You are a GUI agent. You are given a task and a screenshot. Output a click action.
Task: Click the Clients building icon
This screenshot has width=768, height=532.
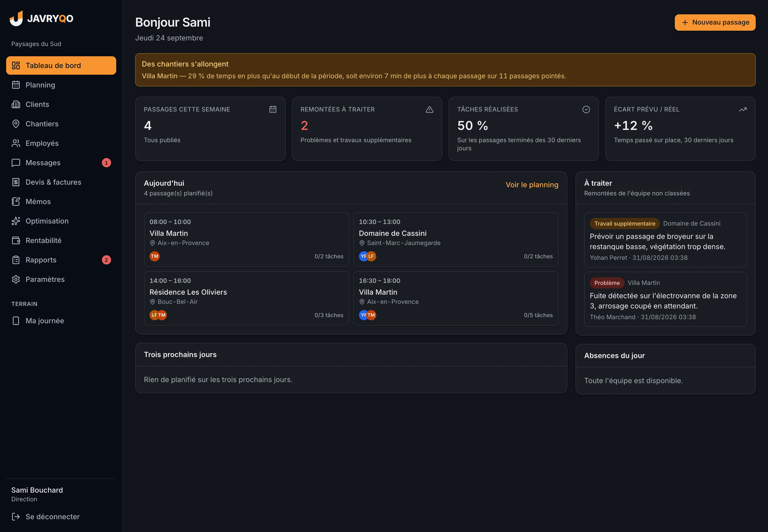point(16,104)
